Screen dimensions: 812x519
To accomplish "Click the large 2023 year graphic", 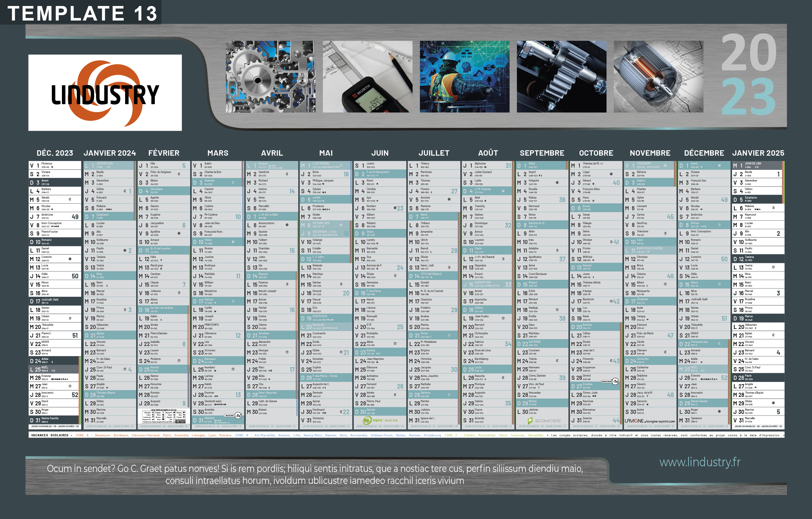I will coord(748,74).
